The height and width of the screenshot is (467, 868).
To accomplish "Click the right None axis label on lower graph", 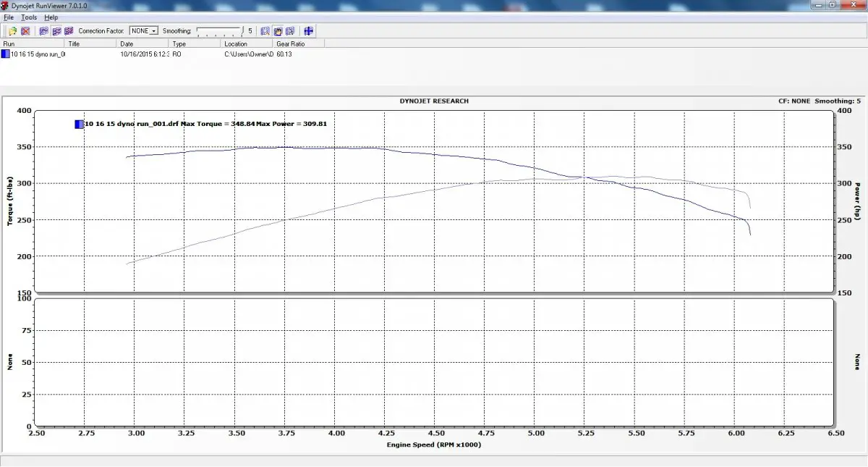I will [857, 363].
